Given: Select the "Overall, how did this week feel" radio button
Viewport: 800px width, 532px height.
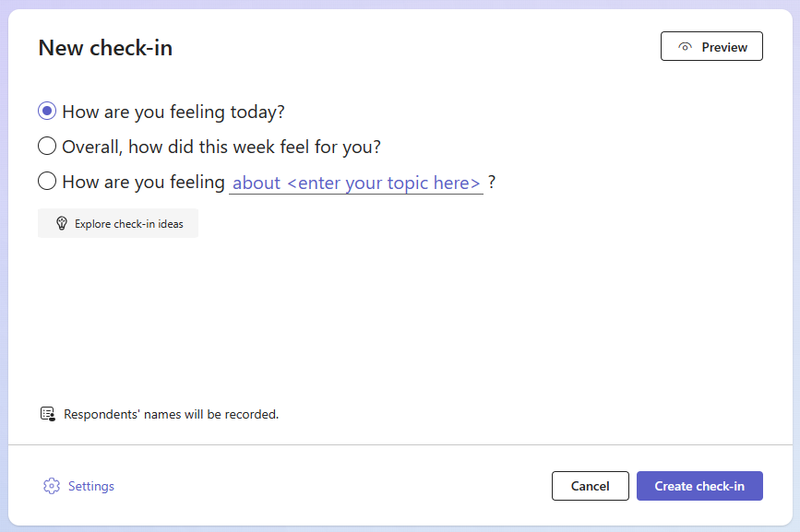Looking at the screenshot, I should point(47,147).
